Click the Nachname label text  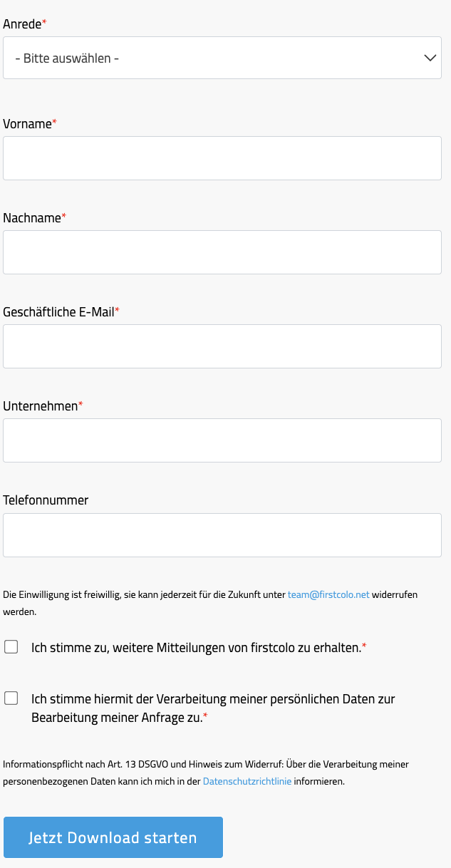point(32,218)
